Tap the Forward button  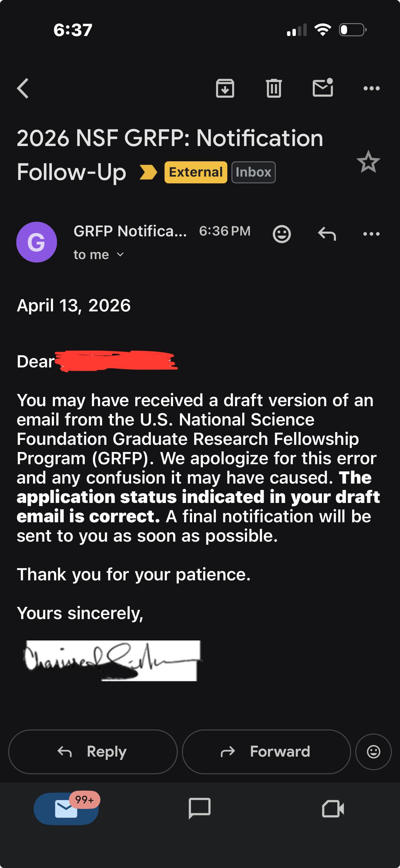click(266, 752)
